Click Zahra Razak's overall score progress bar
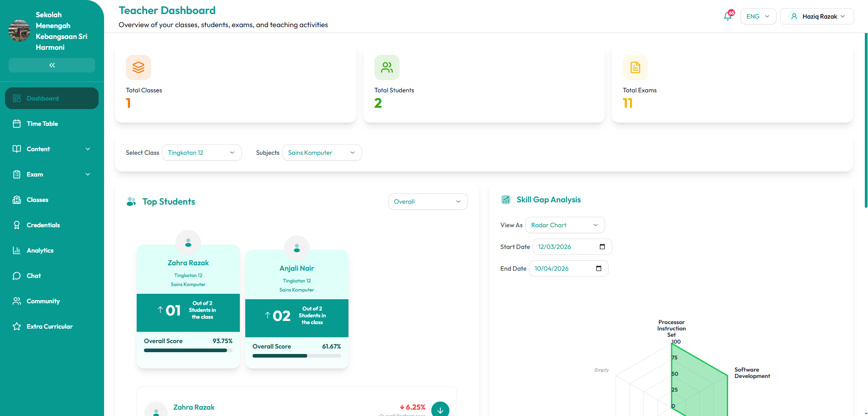This screenshot has height=416, width=868. pyautogui.click(x=188, y=350)
